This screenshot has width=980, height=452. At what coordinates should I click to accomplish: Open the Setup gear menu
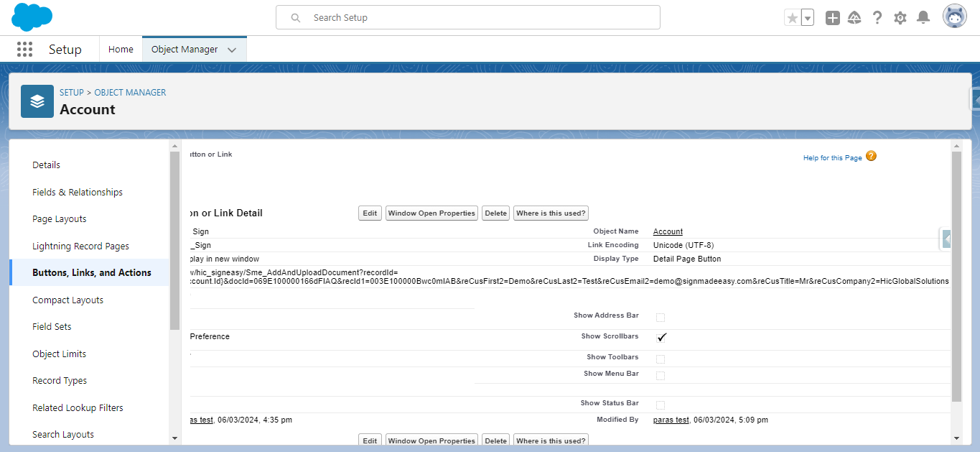900,18
